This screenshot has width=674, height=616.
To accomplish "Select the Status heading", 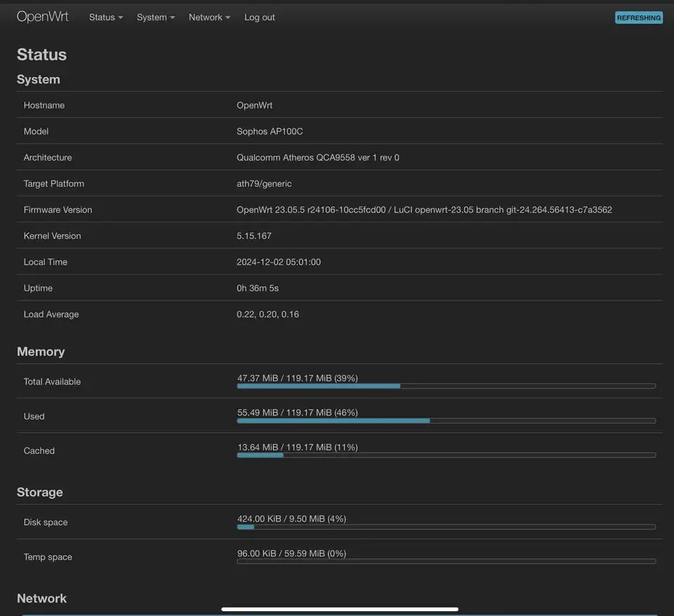I will coord(41,54).
